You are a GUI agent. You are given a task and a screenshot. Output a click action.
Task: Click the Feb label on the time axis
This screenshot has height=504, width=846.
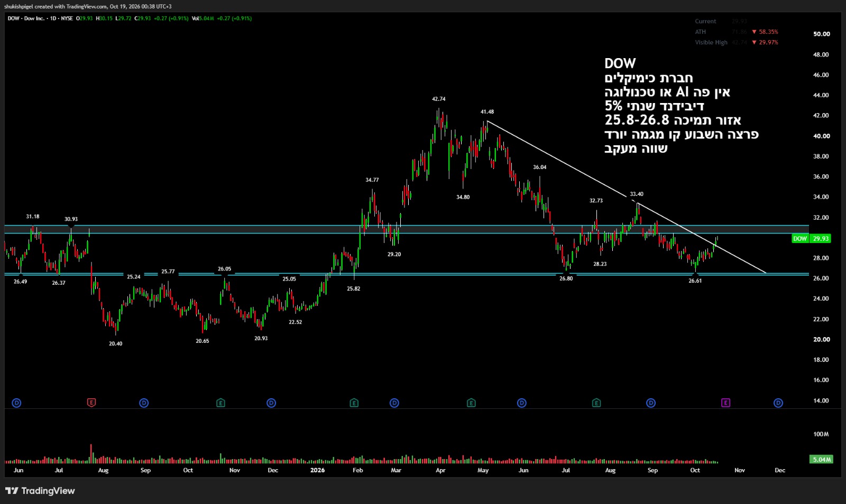(358, 470)
